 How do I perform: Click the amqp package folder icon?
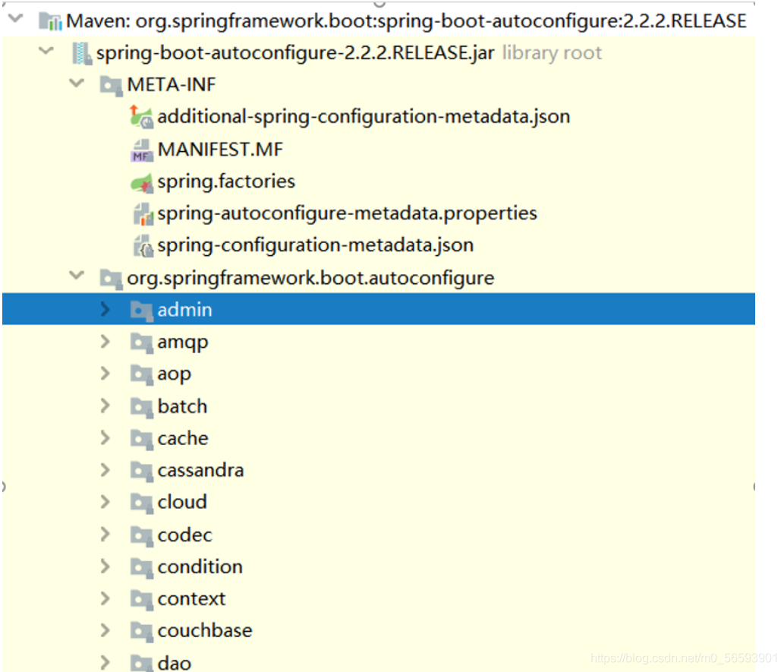(141, 343)
